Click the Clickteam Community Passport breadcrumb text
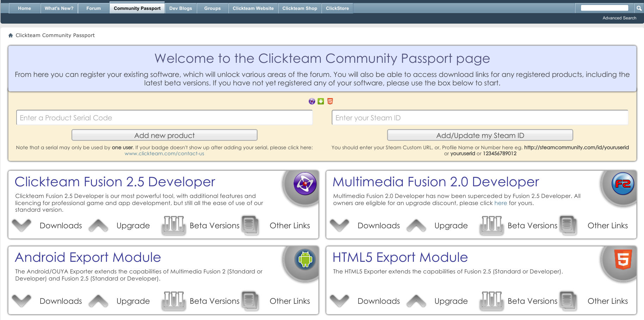 coord(55,35)
